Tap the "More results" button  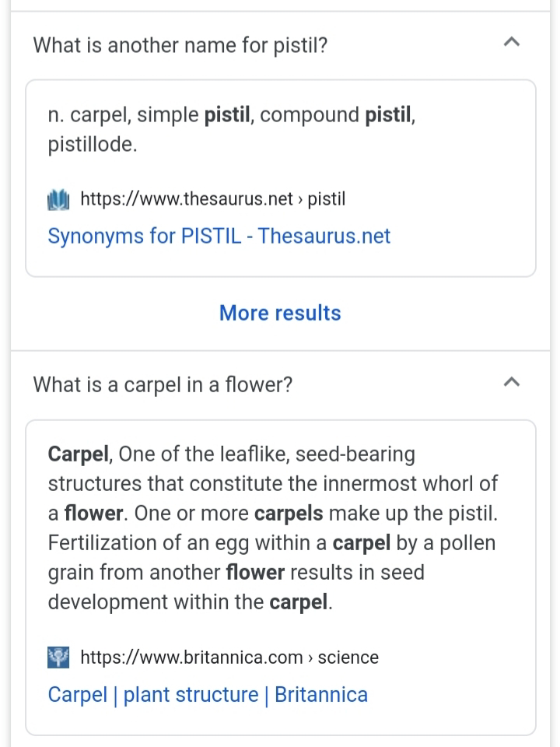point(280,313)
